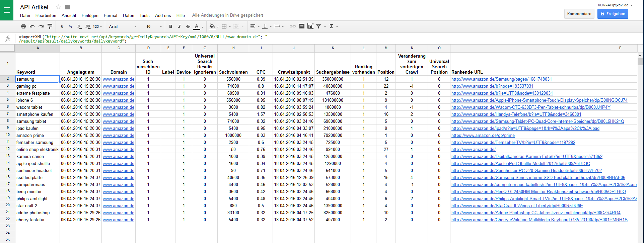The width and height of the screenshot is (644, 243).
Task: Click the Google Sheets home icon
Action: point(7,10)
